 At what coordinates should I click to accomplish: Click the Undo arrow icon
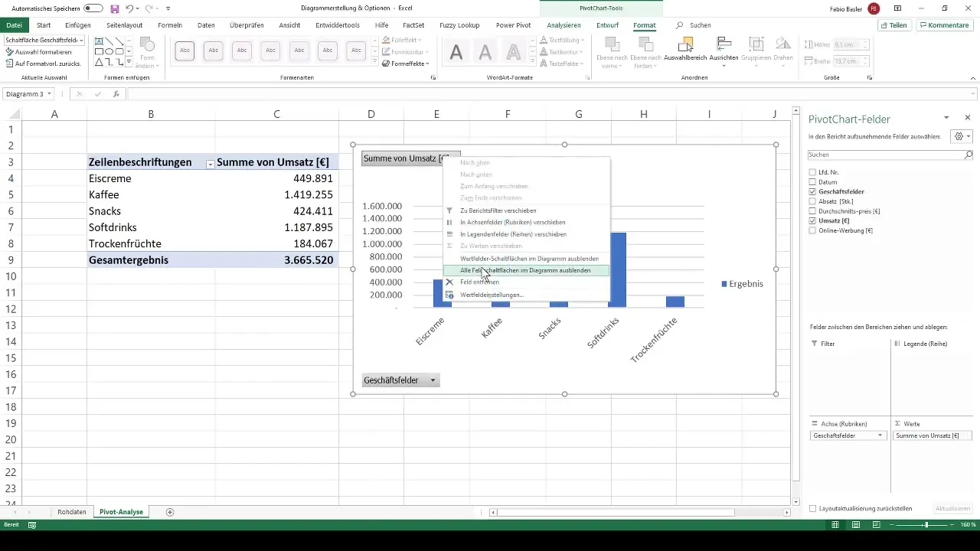(x=129, y=8)
